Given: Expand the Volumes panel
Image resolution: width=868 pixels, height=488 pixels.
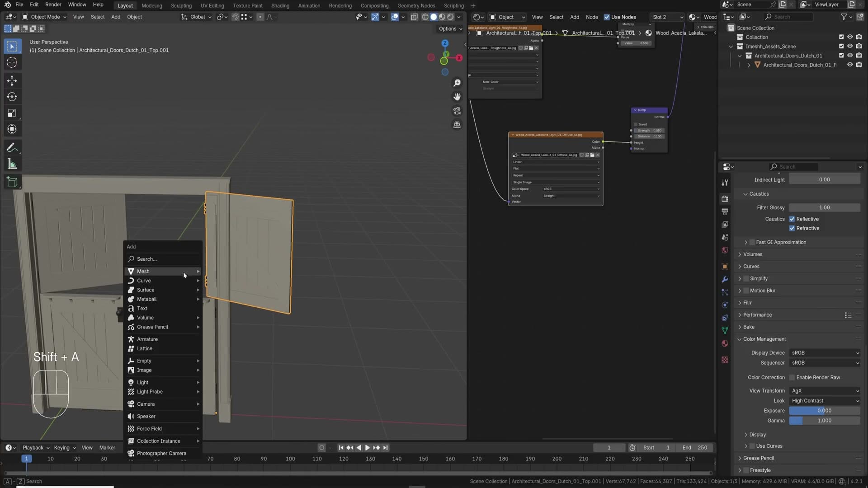Looking at the screenshot, I should (x=753, y=254).
